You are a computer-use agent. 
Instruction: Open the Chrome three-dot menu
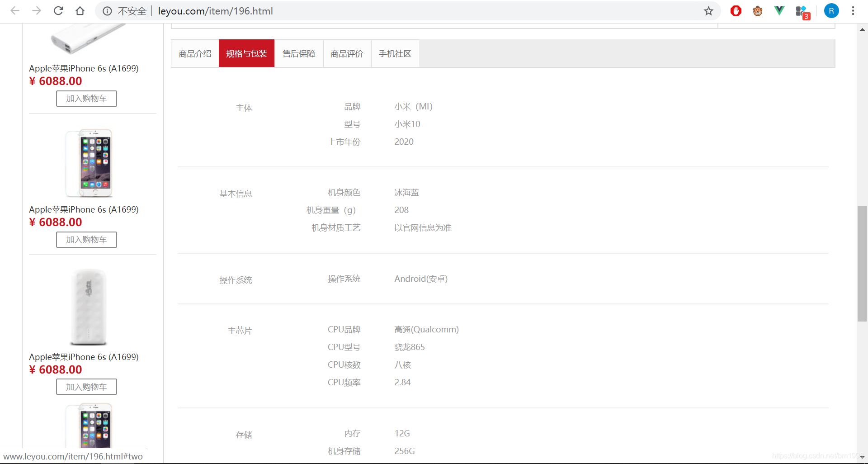point(853,11)
